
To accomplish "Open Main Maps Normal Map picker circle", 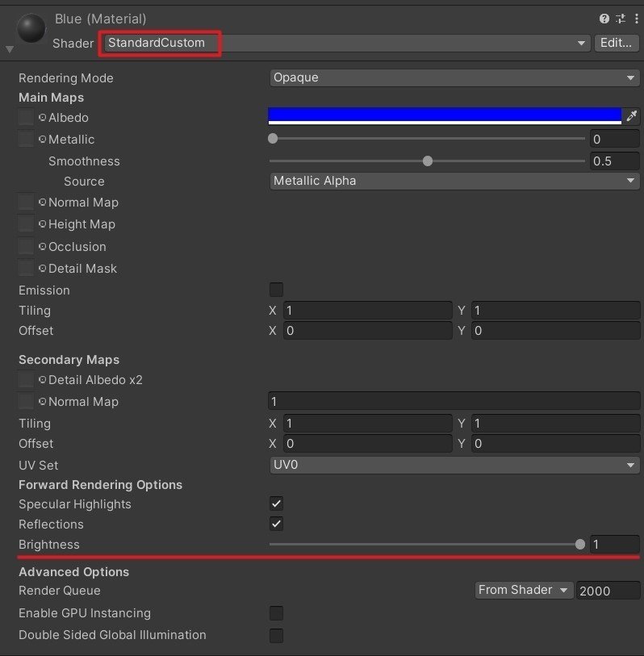I will coord(42,203).
